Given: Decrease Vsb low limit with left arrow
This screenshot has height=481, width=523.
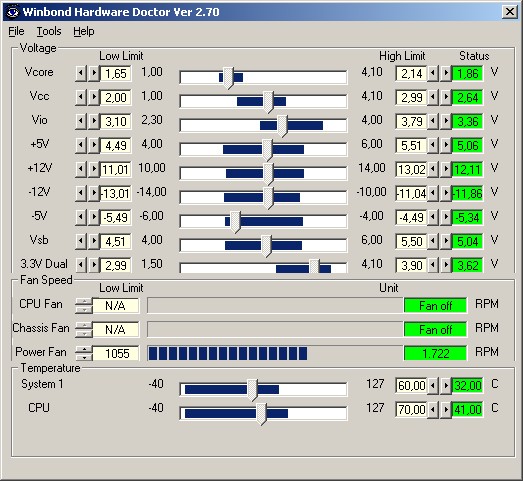Looking at the screenshot, I should coord(81,241).
